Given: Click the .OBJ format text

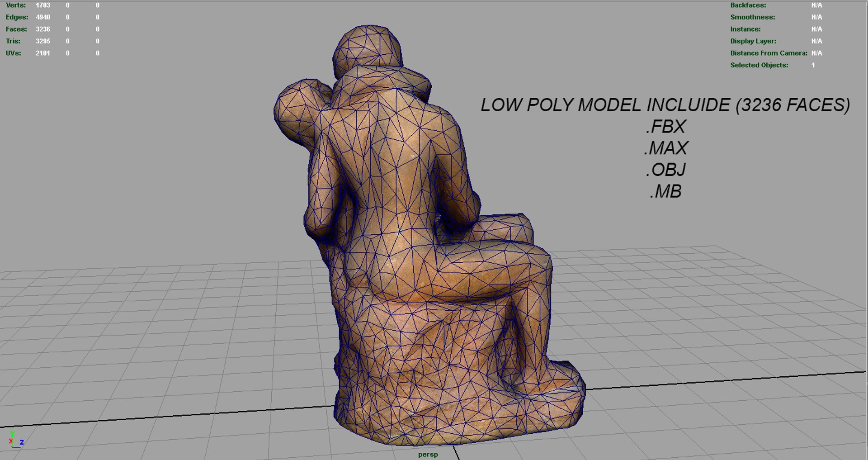Looking at the screenshot, I should (666, 170).
